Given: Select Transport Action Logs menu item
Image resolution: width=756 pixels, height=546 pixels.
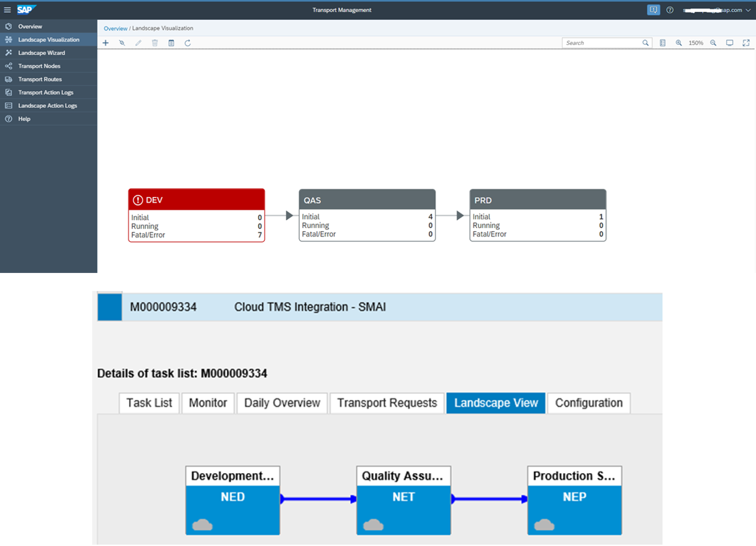Looking at the screenshot, I should 45,92.
